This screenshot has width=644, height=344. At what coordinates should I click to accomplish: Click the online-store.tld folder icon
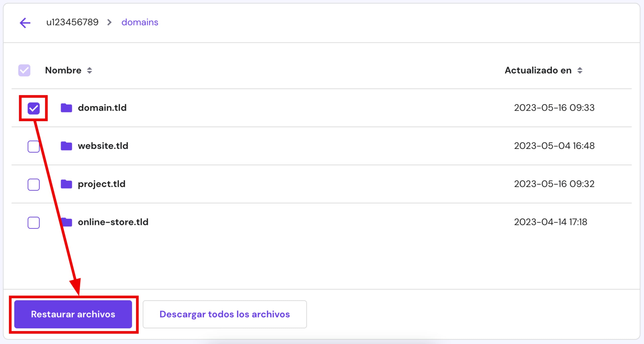tap(67, 222)
